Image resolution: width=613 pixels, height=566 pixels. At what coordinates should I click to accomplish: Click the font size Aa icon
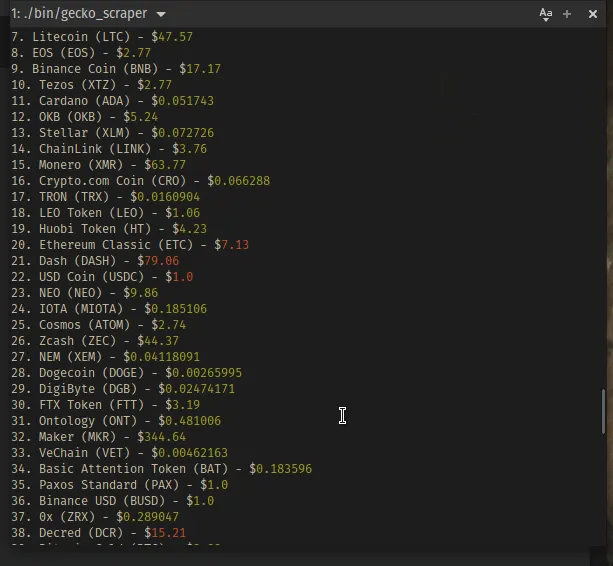point(546,14)
